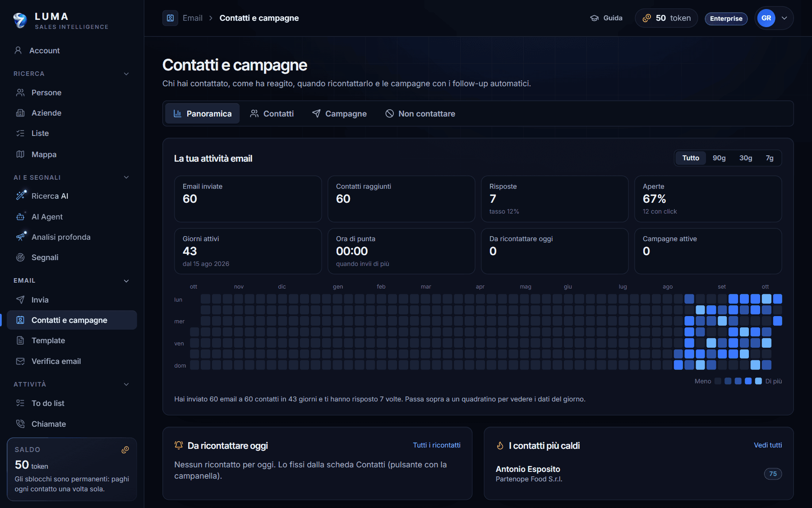
Task: Click the LUMA Sales Intelligence logo
Action: [61, 20]
